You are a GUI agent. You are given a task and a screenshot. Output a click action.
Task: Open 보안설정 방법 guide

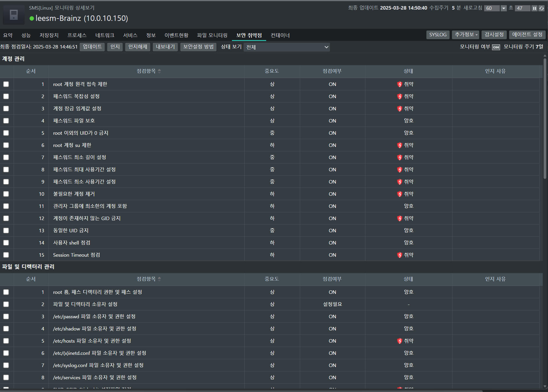(x=198, y=47)
